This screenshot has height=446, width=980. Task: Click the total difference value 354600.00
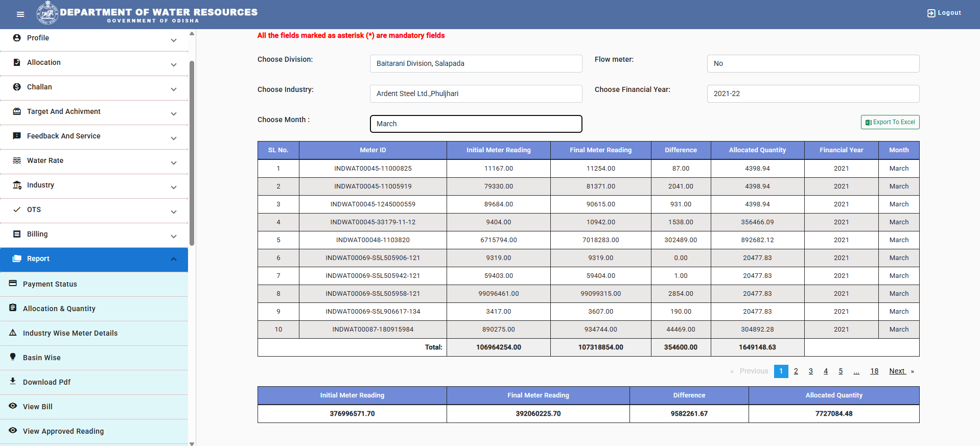click(681, 347)
